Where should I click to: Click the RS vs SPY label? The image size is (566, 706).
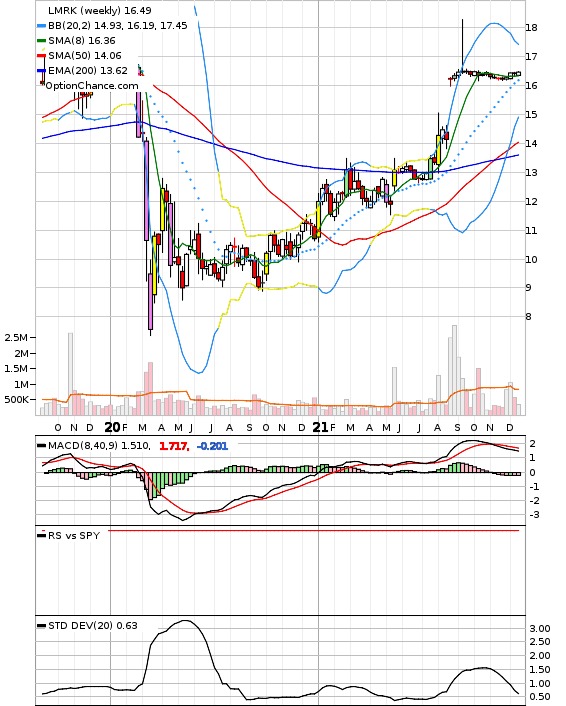coord(74,536)
